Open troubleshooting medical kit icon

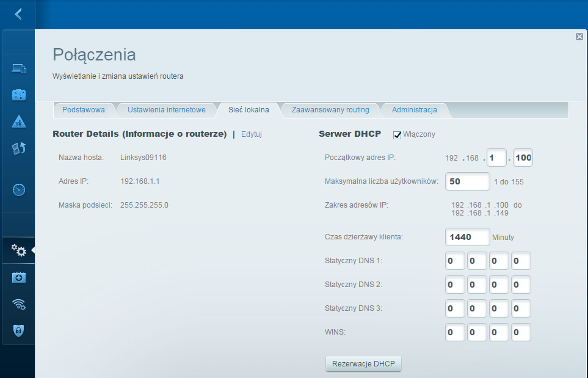pos(19,277)
